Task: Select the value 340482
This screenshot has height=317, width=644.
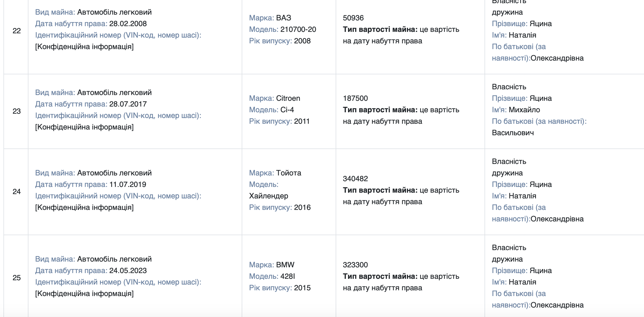Action: pos(355,179)
